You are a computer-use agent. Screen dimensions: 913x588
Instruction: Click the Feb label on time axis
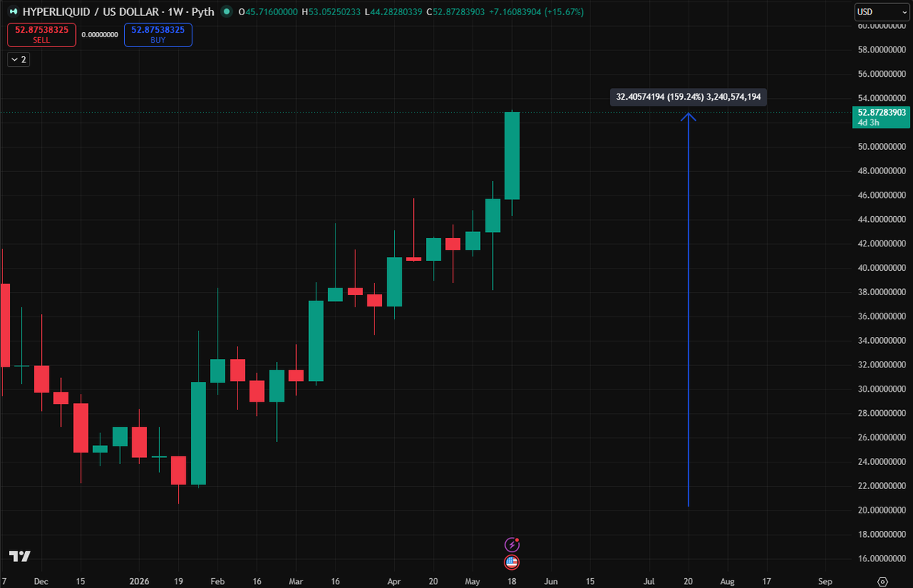(x=218, y=581)
